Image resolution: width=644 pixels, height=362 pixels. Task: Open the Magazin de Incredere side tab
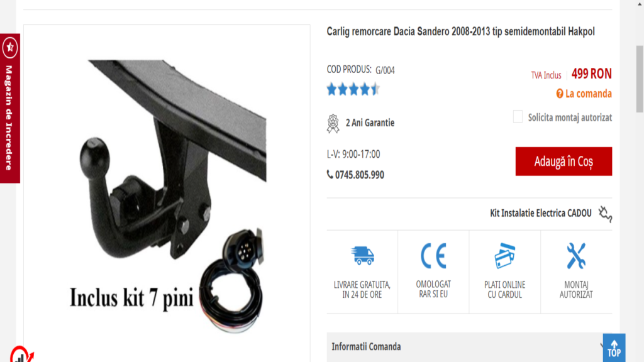coord(10,108)
